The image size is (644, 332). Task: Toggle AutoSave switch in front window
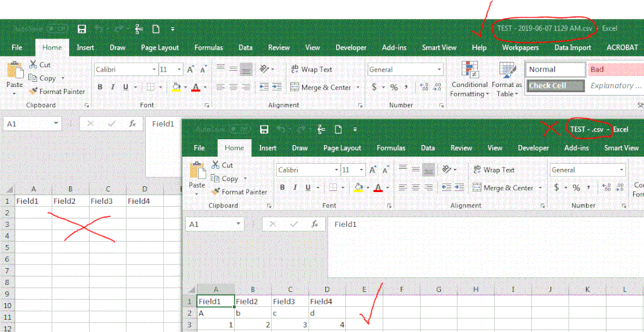click(x=239, y=130)
